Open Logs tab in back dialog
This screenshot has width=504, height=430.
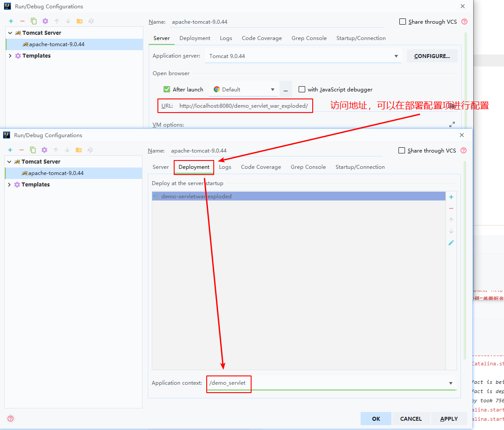click(x=226, y=38)
